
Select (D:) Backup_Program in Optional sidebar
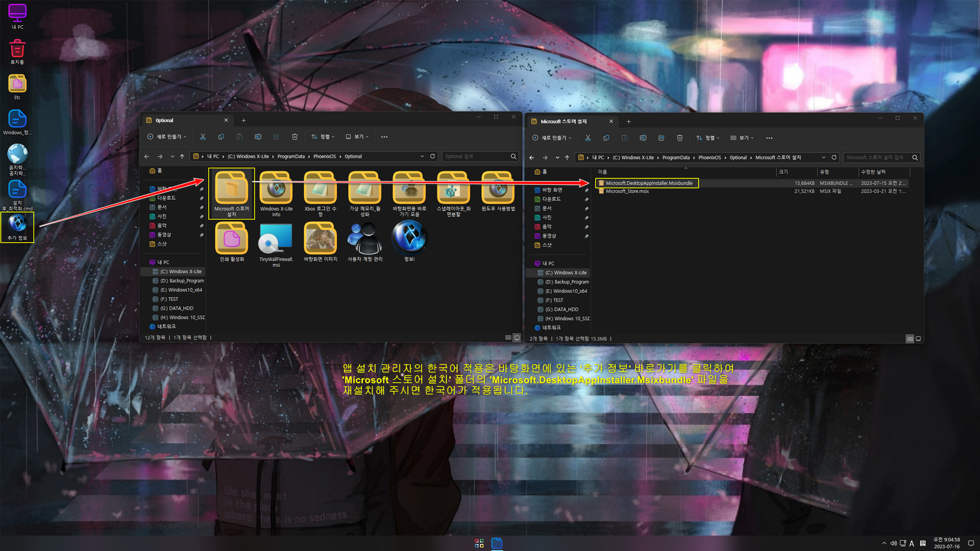(178, 281)
